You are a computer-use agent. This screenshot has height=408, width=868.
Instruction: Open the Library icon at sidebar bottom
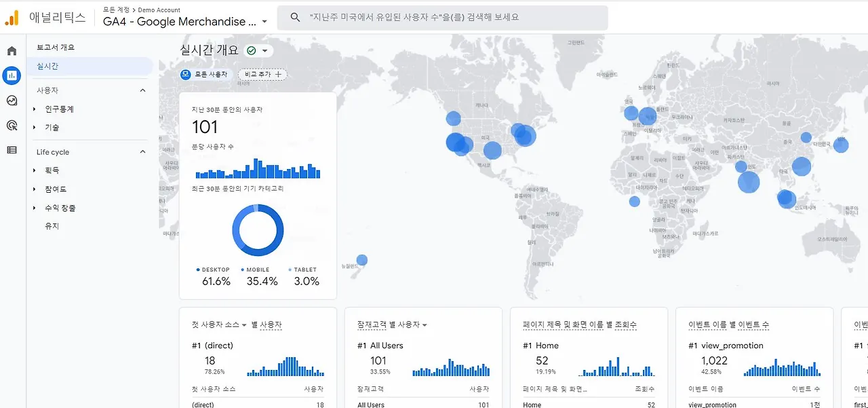pos(11,149)
